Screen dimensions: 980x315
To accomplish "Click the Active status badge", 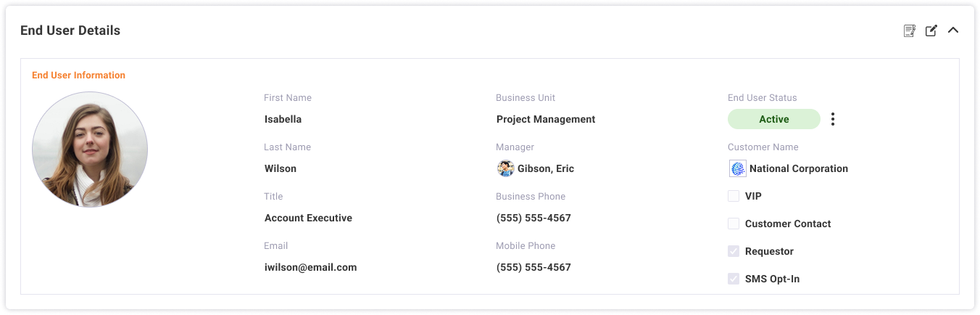I will [773, 119].
